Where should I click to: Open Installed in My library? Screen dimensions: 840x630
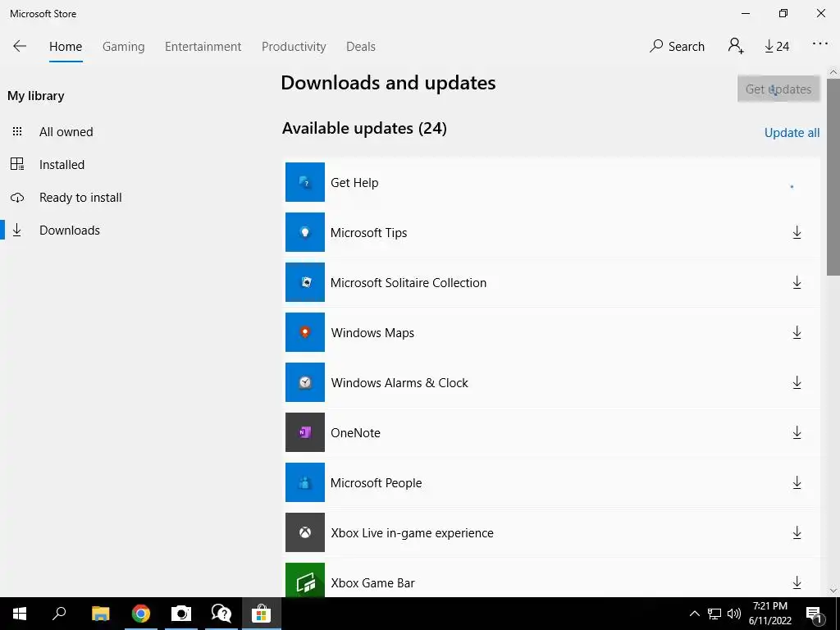click(62, 164)
